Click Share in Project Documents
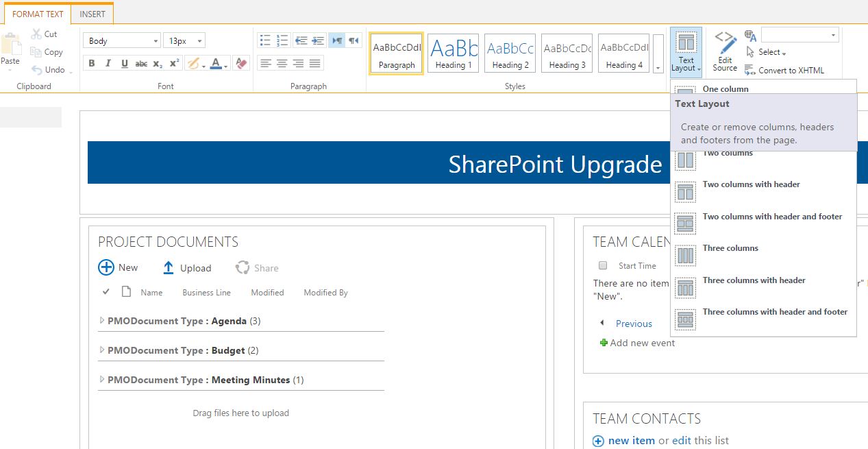868x449 pixels. click(257, 268)
